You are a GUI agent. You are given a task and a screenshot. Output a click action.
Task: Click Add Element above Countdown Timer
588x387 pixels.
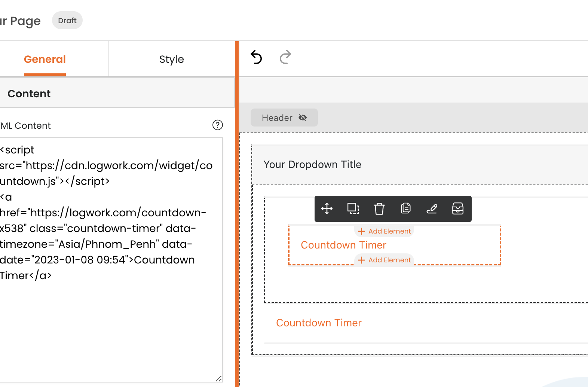384,231
